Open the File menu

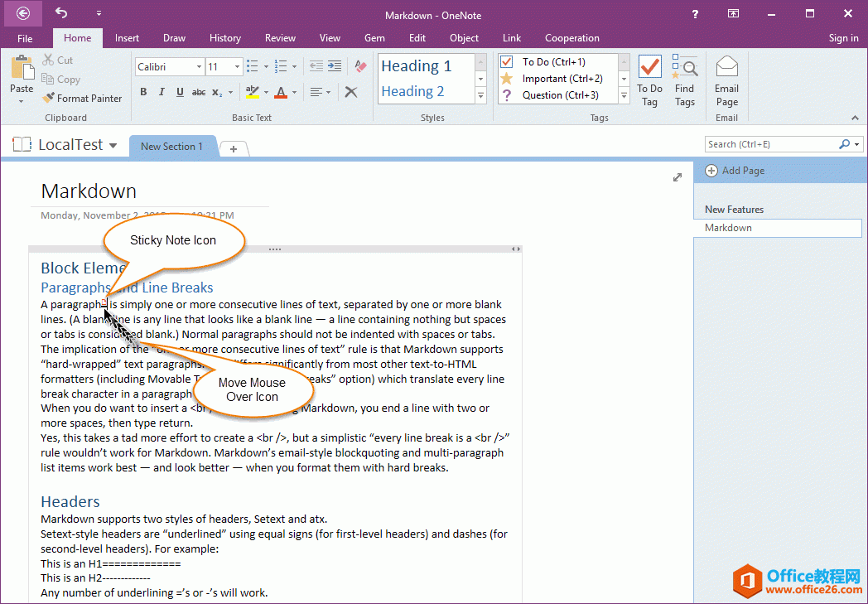(25, 38)
